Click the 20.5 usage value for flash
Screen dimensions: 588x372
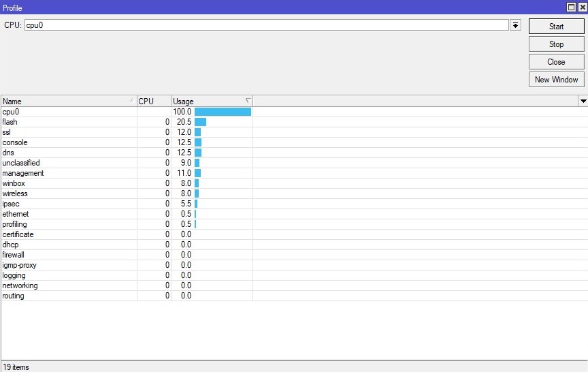pyautogui.click(x=184, y=122)
